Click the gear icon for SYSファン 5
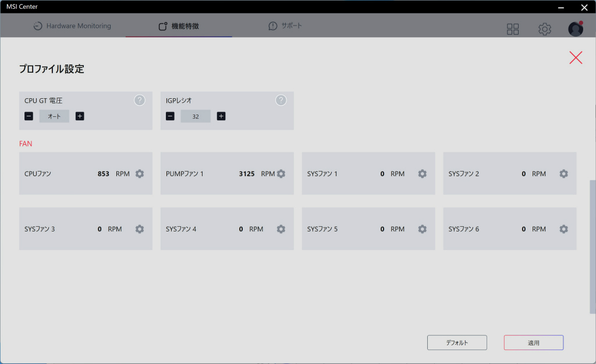 [423, 229]
